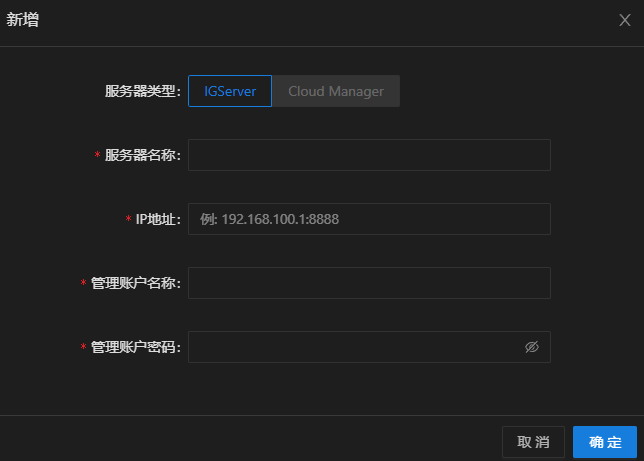The image size is (644, 461).
Task: Close the 新增 dialog with the X icon
Action: (625, 20)
